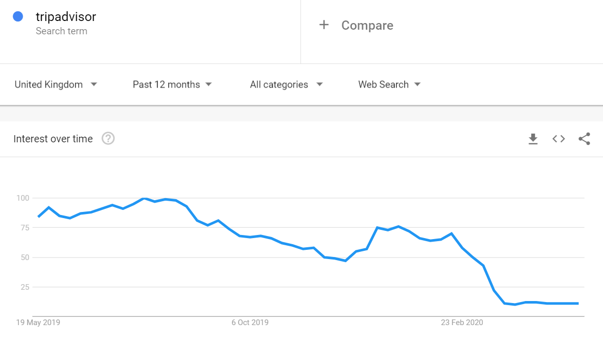Add a Compare search term
This screenshot has width=603, height=364.
click(367, 26)
